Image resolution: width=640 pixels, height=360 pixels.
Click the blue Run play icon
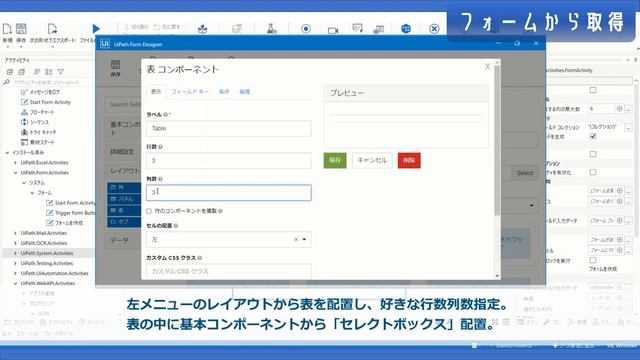[96, 29]
